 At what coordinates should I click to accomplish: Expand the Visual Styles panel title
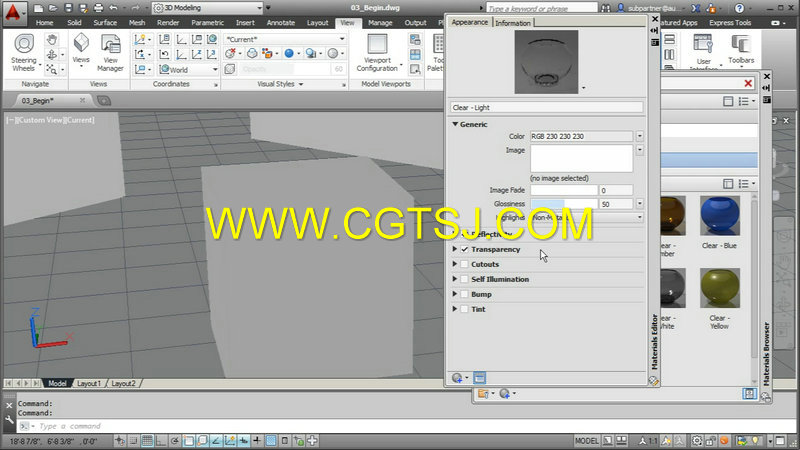280,84
